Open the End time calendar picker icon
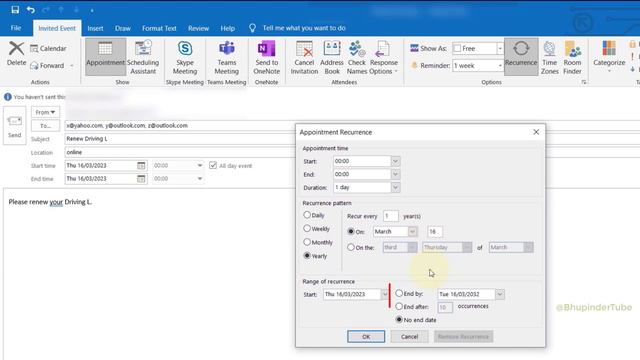This screenshot has width=640, height=360. coord(141,178)
